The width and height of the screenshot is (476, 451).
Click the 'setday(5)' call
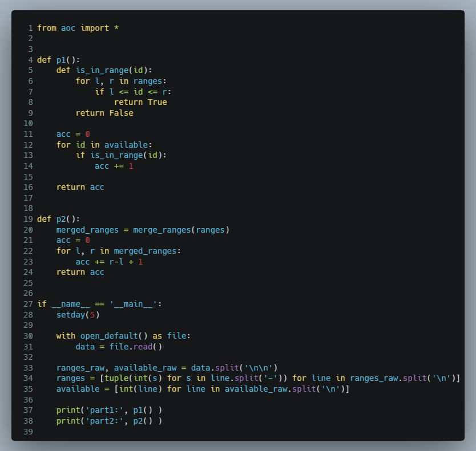[x=78, y=315]
